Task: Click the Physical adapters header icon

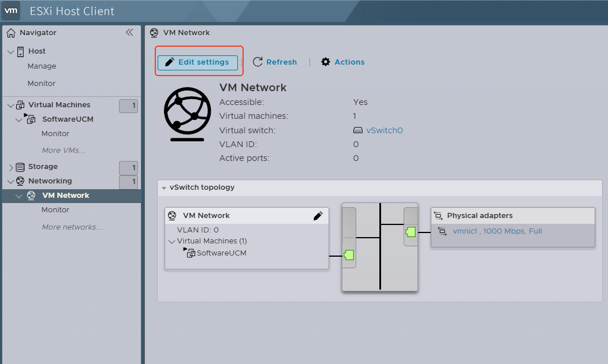Action: click(438, 216)
